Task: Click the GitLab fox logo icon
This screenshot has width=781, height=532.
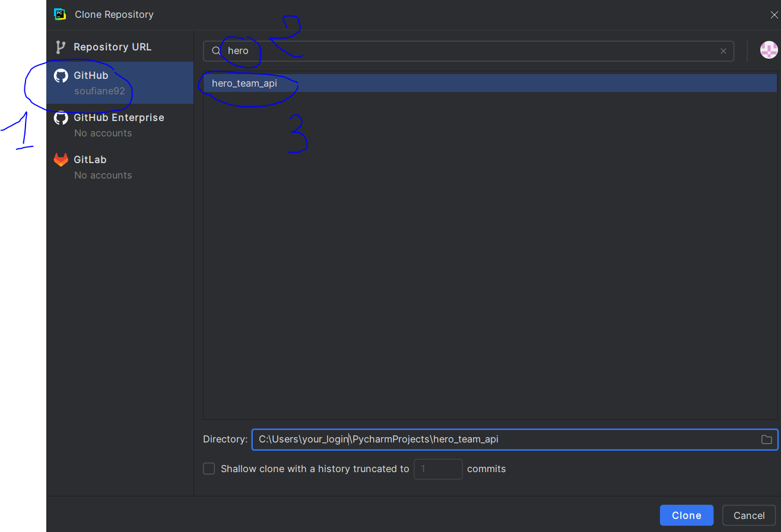Action: [61, 160]
